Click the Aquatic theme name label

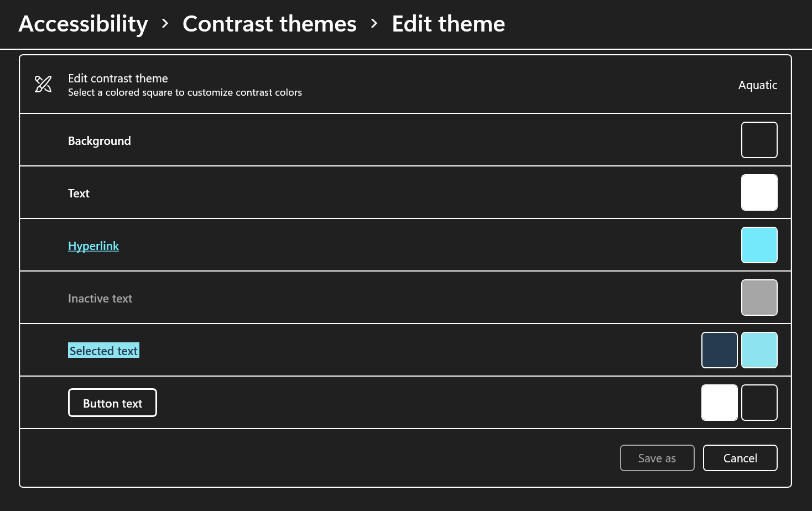coord(758,85)
